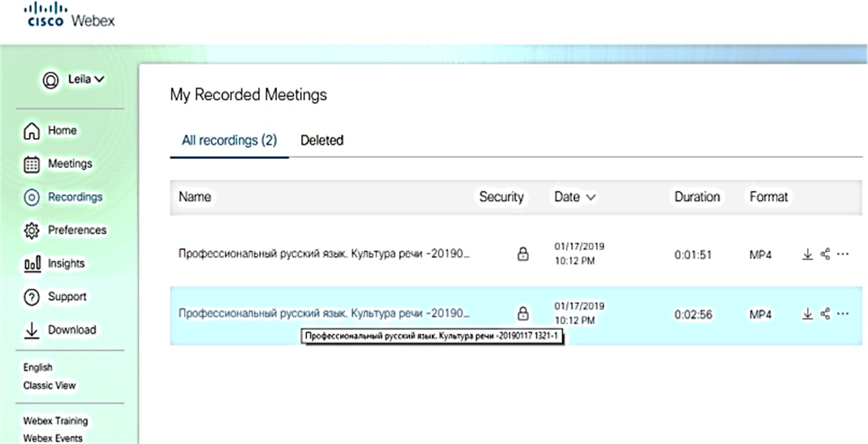
Task: Share the 0:01:51 recording
Action: (x=825, y=254)
